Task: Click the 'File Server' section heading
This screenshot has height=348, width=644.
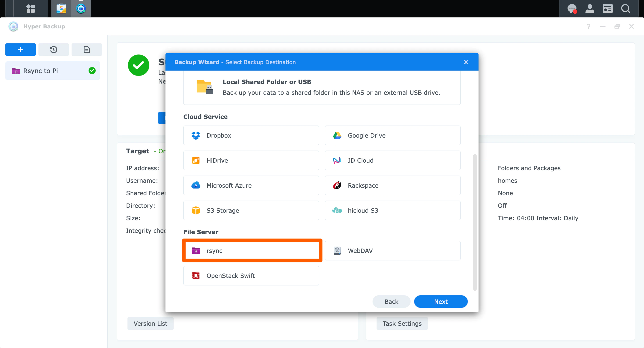Action: [x=201, y=232]
